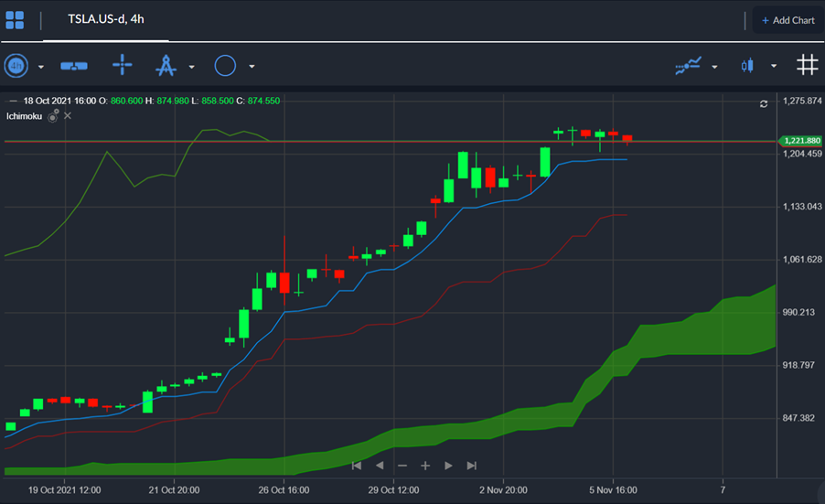Jump to the chart's first bar
825x504 pixels.
(356, 466)
